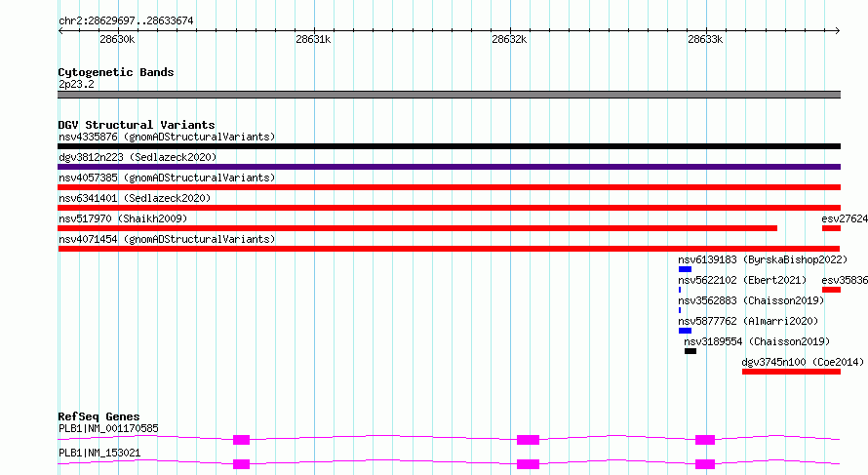Select the purple dgv3812n223 variant bar
868x475 pixels.
(x=449, y=167)
